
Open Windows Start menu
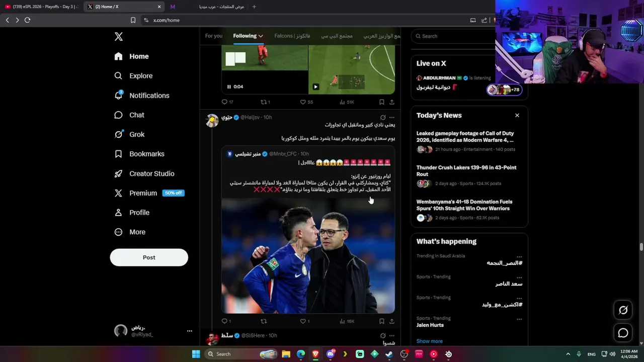196,354
